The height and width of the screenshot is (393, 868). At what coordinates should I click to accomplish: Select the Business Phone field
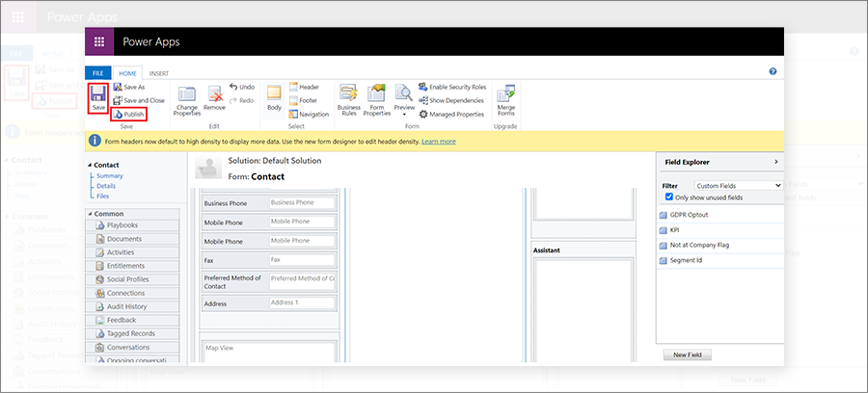(269, 203)
